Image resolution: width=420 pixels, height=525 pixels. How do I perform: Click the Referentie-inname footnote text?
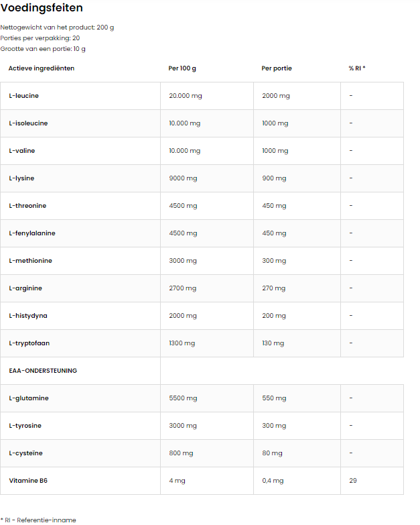tap(46, 520)
